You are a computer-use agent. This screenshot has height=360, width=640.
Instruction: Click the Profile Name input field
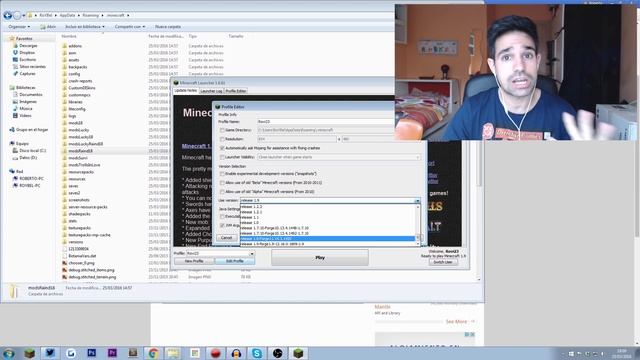coord(326,122)
